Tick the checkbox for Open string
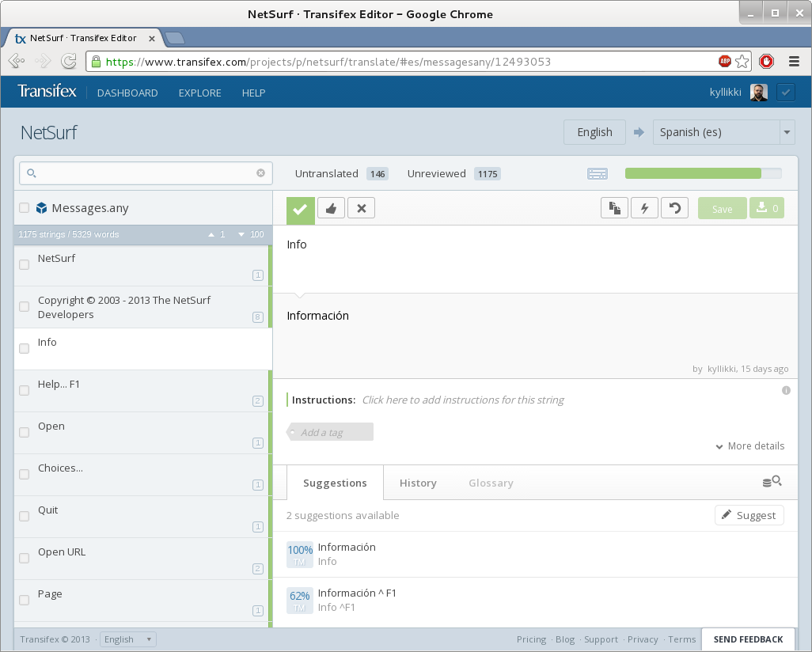The height and width of the screenshot is (652, 812). [x=24, y=432]
